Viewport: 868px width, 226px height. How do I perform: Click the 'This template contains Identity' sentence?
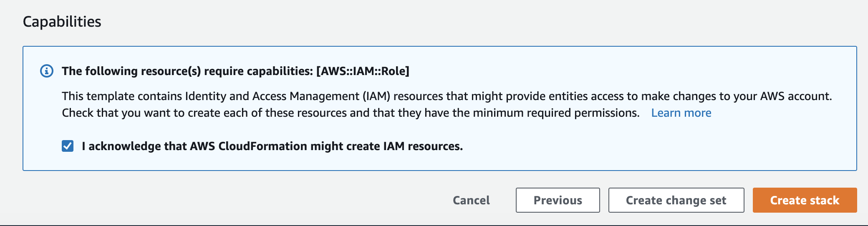point(447,96)
